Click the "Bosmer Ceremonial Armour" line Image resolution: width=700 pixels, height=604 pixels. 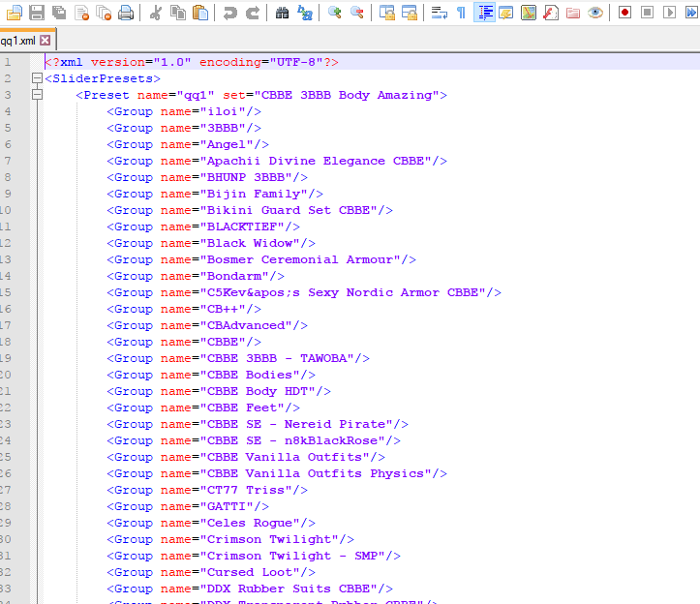tap(261, 259)
